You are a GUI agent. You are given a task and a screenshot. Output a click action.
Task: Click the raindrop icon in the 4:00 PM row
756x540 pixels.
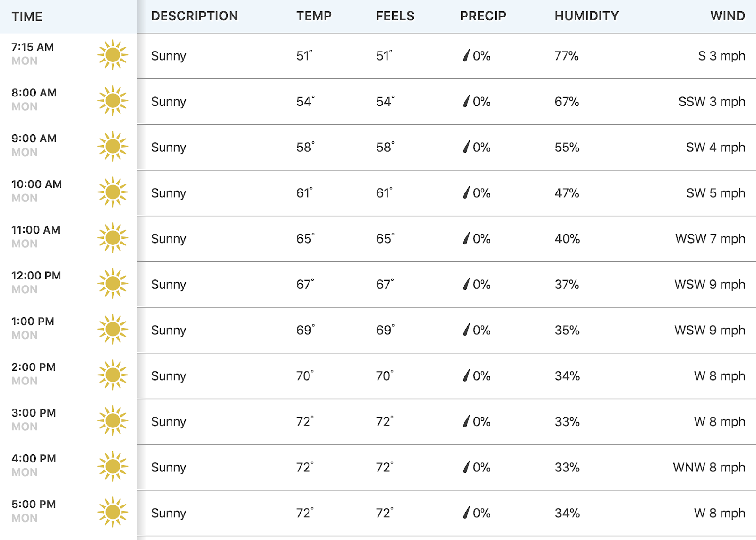(466, 467)
